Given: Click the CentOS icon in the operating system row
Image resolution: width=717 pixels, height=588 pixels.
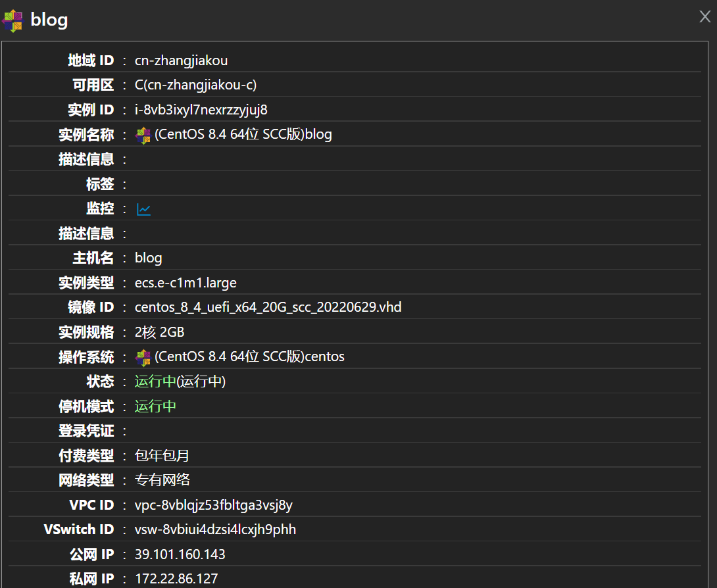Looking at the screenshot, I should click(x=143, y=358).
